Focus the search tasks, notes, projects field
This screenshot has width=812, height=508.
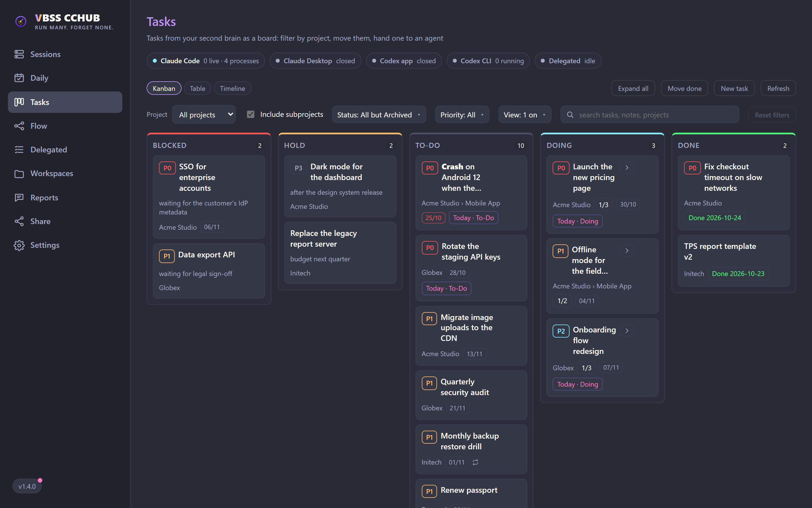(650, 115)
